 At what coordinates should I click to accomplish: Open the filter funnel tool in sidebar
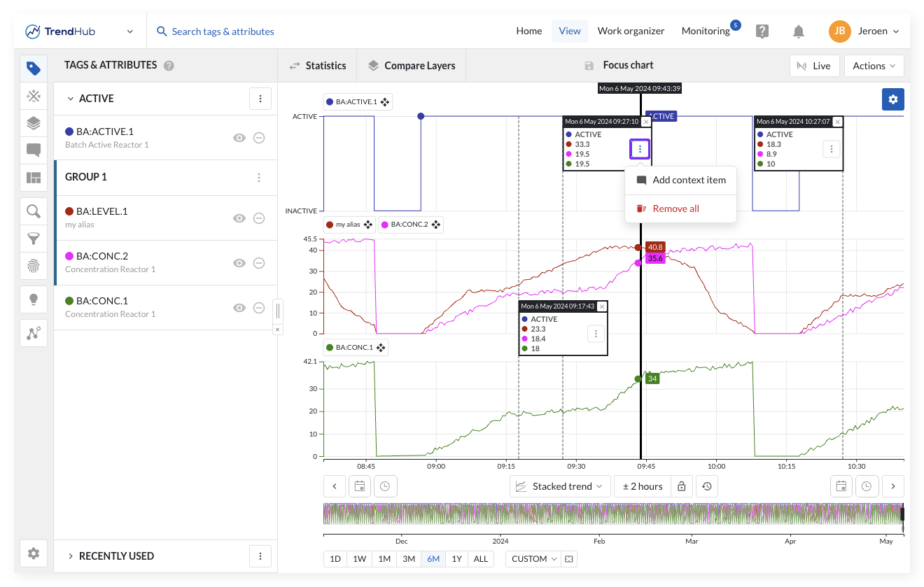(33, 239)
